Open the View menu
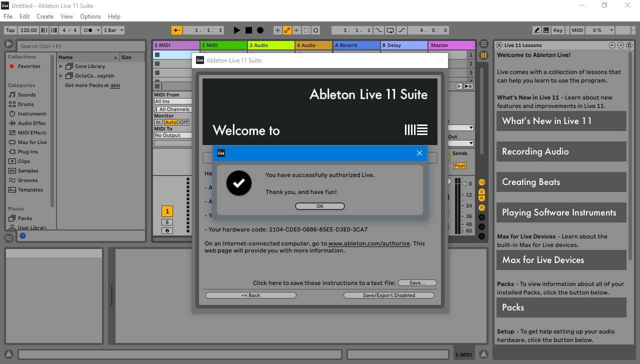 (66, 16)
